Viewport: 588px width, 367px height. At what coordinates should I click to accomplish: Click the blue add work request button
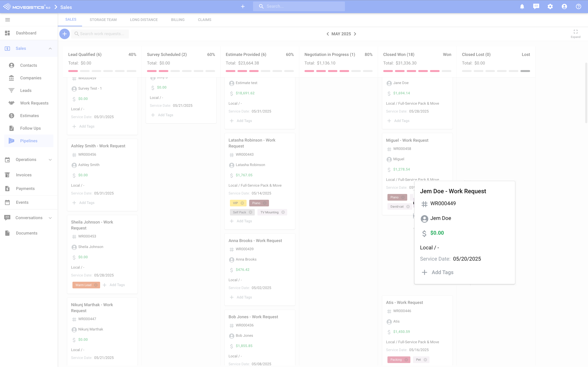click(64, 34)
